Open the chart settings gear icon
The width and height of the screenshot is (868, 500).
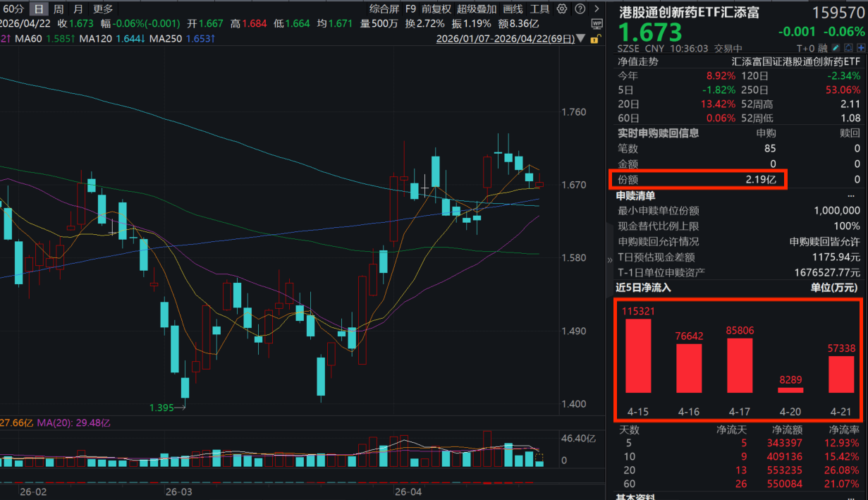561,9
